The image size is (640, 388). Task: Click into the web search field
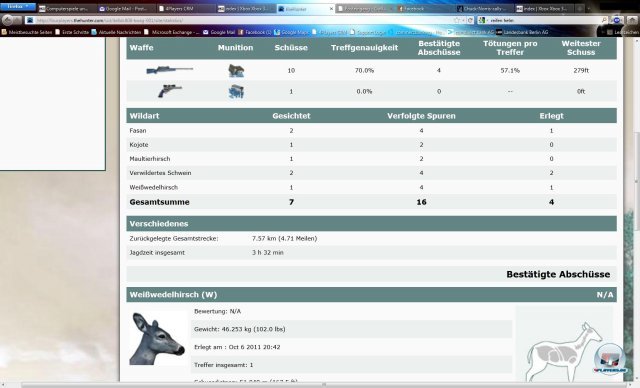click(x=545, y=20)
